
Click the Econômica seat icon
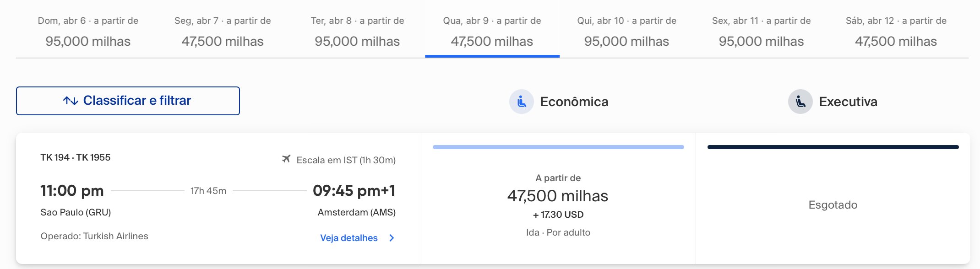click(522, 102)
